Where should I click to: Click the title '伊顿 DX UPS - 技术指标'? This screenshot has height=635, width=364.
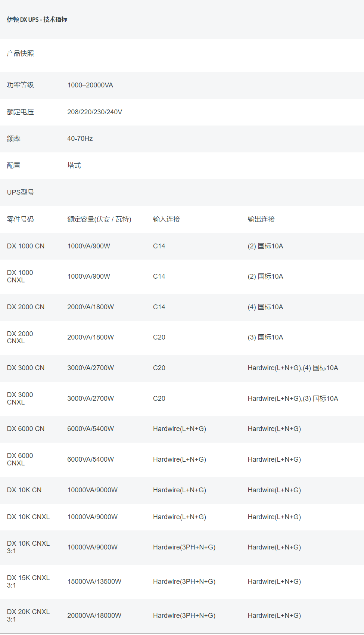pyautogui.click(x=37, y=19)
